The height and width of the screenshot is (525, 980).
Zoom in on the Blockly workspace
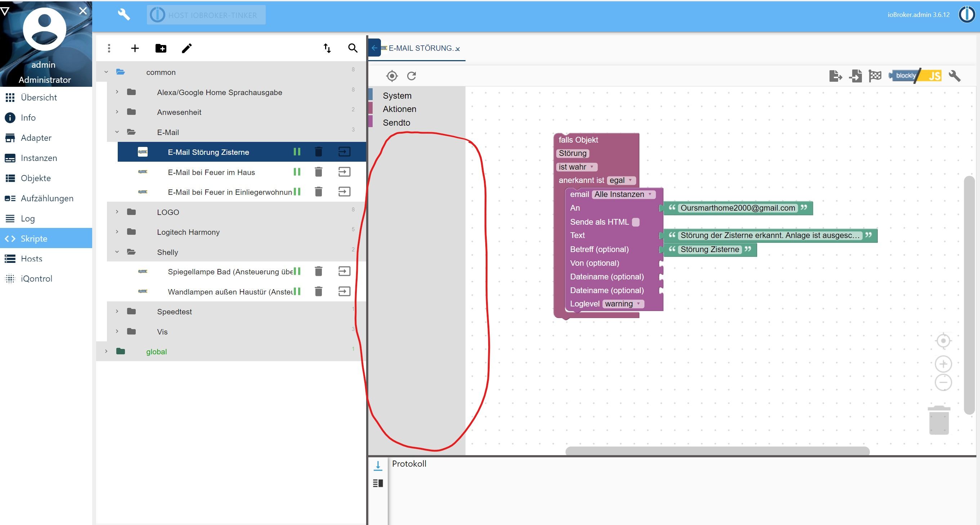pos(943,364)
